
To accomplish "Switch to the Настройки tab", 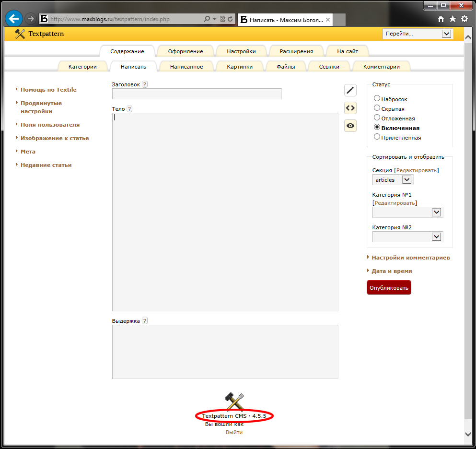I will (x=241, y=51).
